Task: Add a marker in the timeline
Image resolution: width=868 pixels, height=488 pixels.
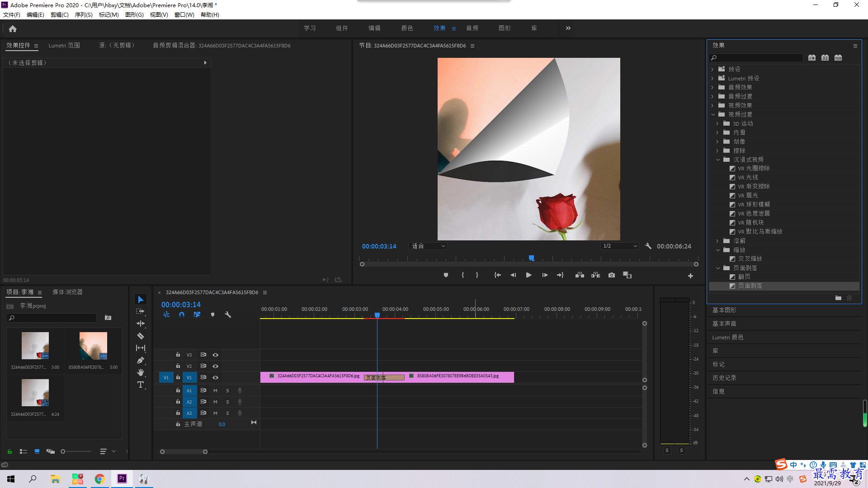Action: 212,314
